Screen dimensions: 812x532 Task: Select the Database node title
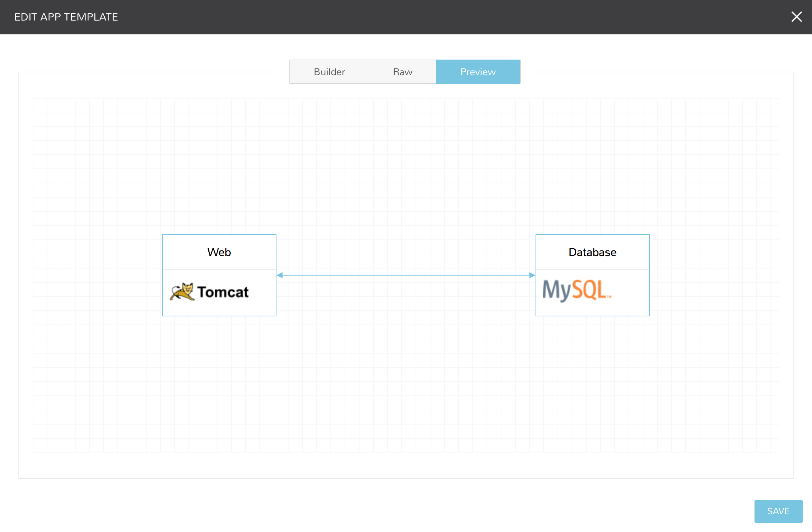pyautogui.click(x=592, y=252)
